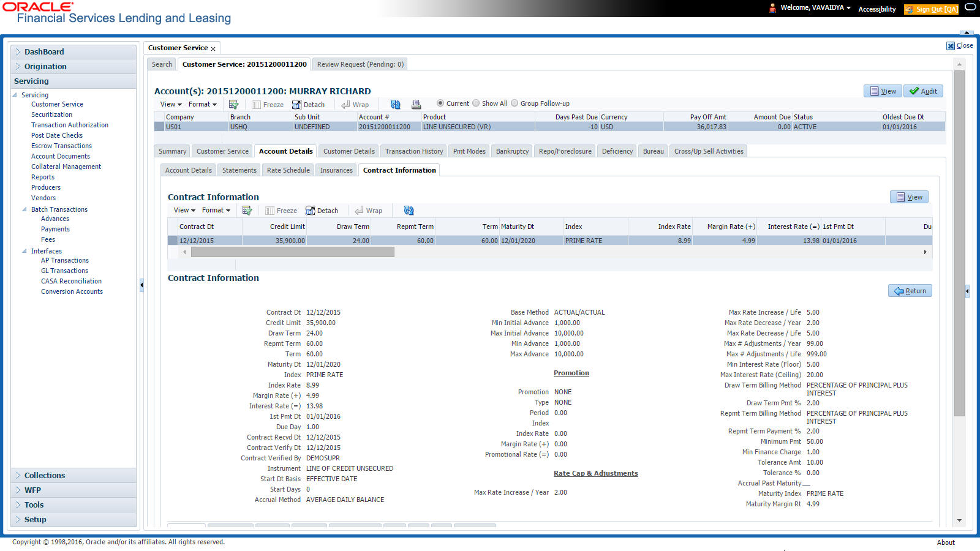The height and width of the screenshot is (551, 980).
Task: Click the refresh icon in the Account(s) toolbar
Action: tap(395, 105)
